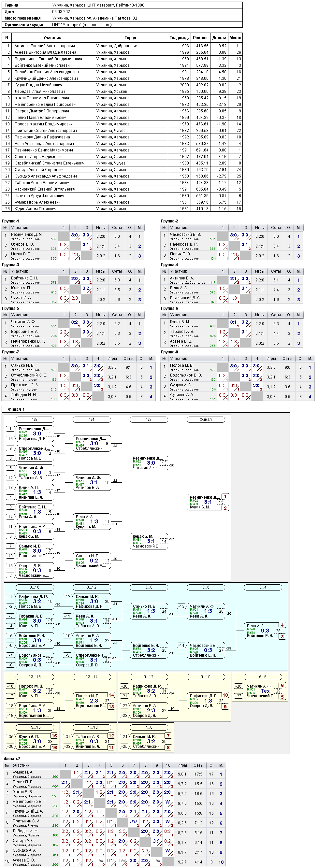Click the Дельта column header
This screenshot has height=868, width=318.
[x=219, y=38]
